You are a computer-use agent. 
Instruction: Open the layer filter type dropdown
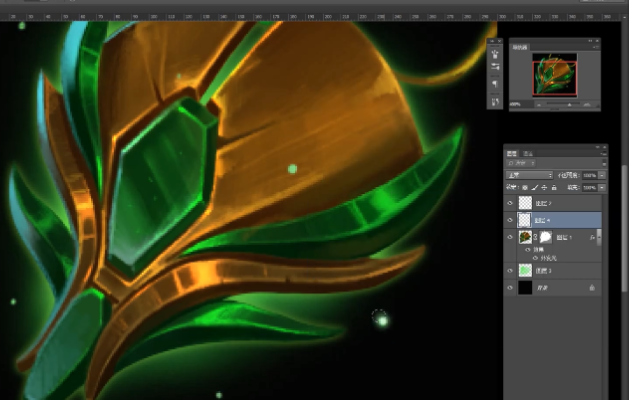pyautogui.click(x=521, y=163)
